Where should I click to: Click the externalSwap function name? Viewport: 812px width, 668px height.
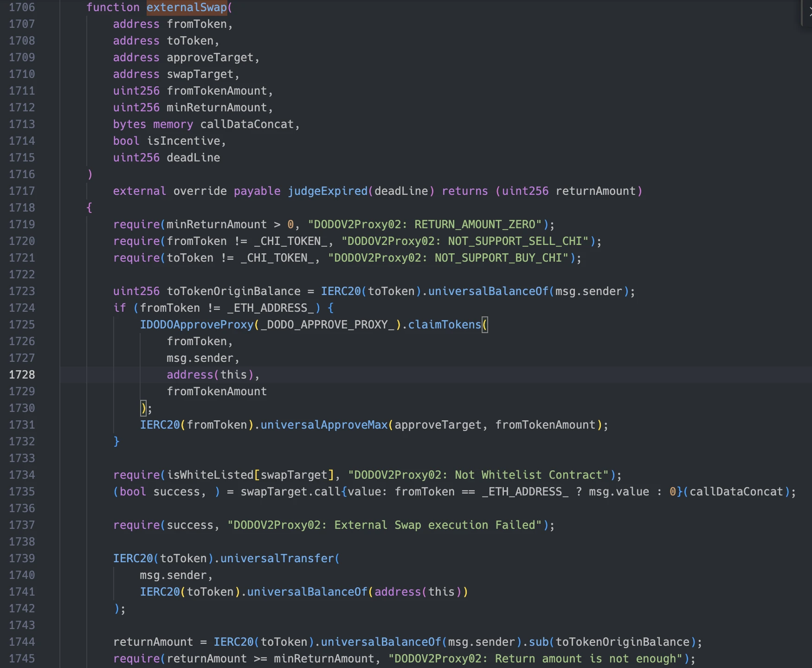(187, 7)
